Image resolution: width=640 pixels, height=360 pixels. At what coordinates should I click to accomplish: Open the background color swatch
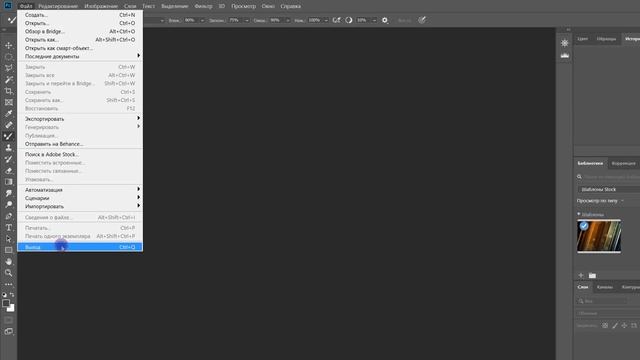(x=11, y=309)
